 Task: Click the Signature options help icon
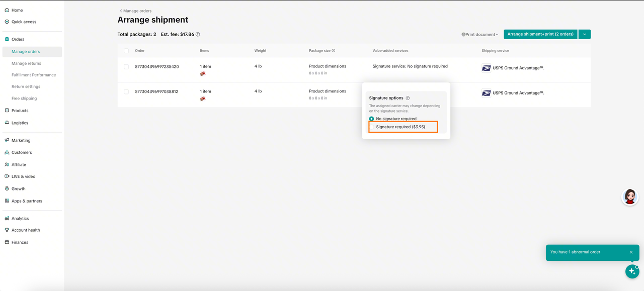408,99
